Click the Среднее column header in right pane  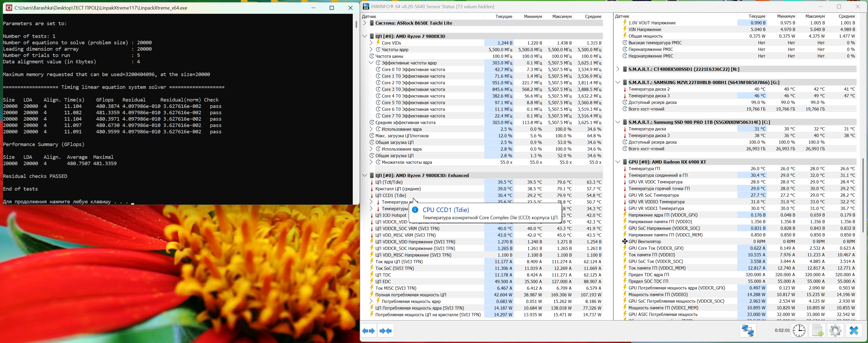tap(847, 16)
